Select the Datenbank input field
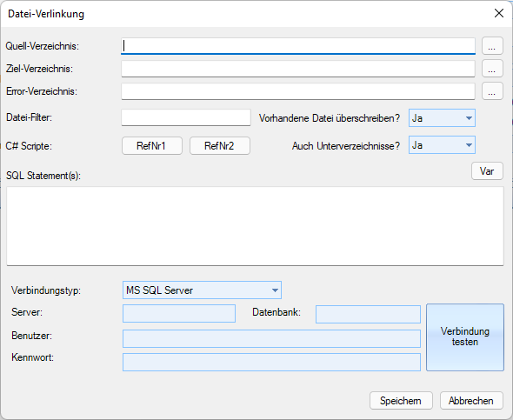The image size is (513, 420). point(368,314)
